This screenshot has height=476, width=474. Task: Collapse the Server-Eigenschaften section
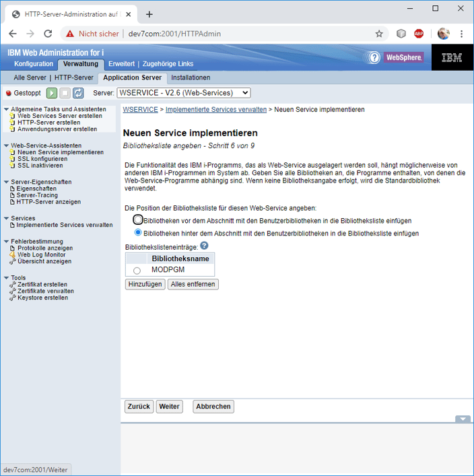[6, 182]
